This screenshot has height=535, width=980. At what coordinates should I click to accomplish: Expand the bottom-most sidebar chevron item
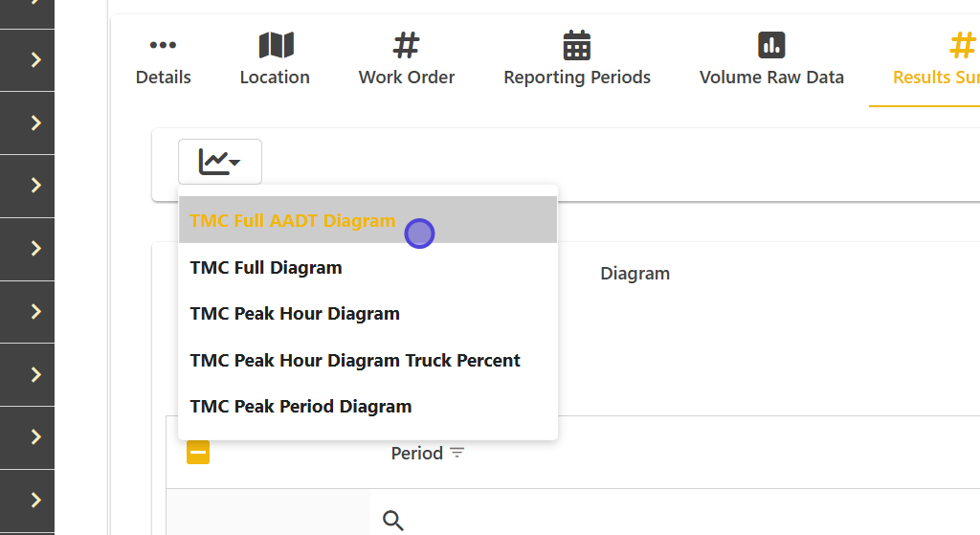pos(36,500)
